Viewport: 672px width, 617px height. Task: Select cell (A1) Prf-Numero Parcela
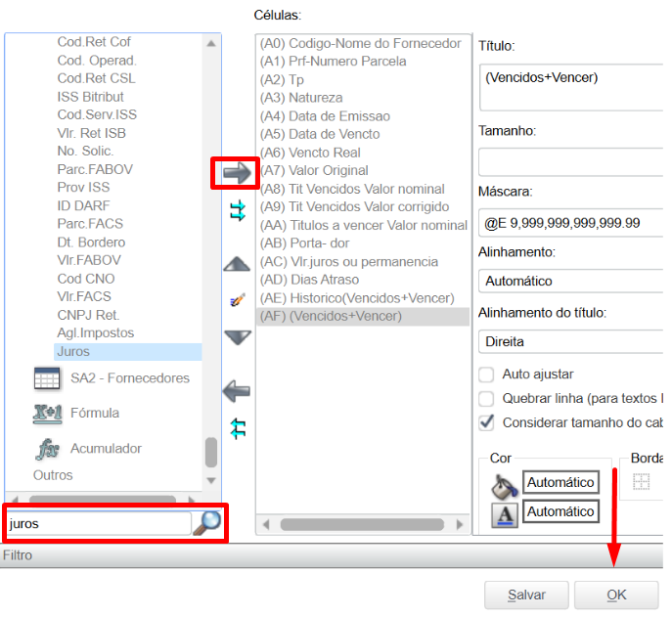coord(333,62)
